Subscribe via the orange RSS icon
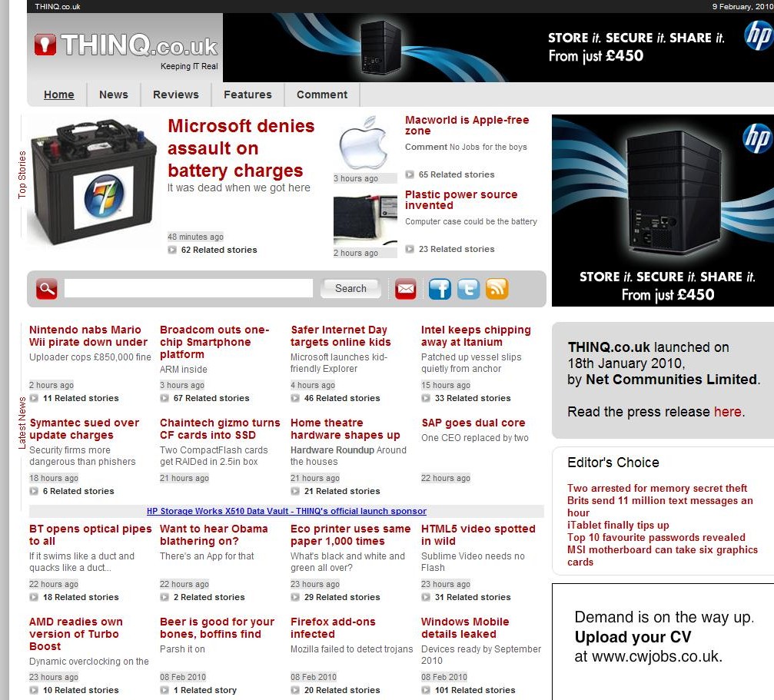This screenshot has height=700, width=774. pyautogui.click(x=497, y=289)
